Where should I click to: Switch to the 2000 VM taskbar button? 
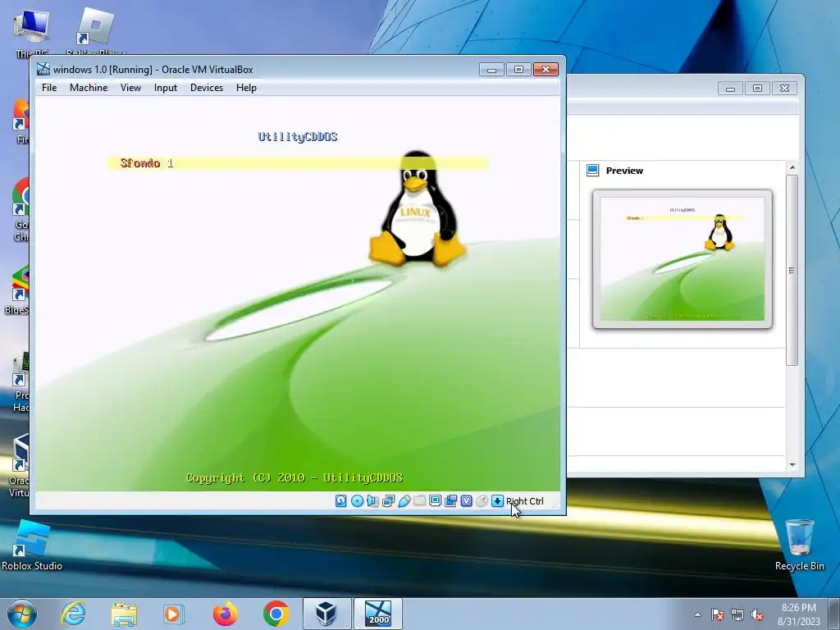378,614
